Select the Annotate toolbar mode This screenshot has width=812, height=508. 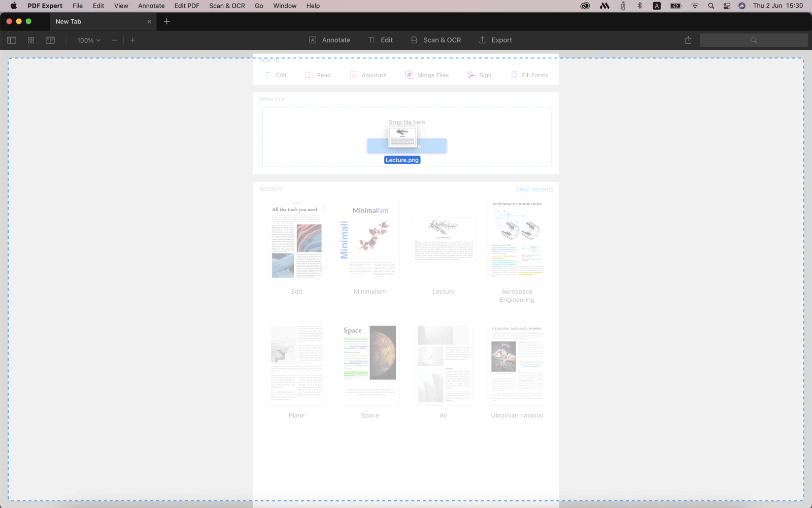[330, 40]
